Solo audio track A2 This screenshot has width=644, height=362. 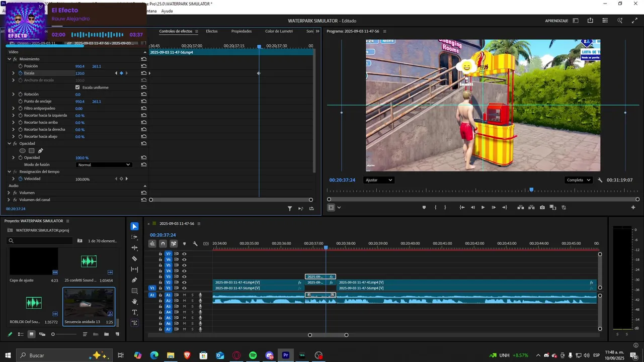pyautogui.click(x=192, y=301)
